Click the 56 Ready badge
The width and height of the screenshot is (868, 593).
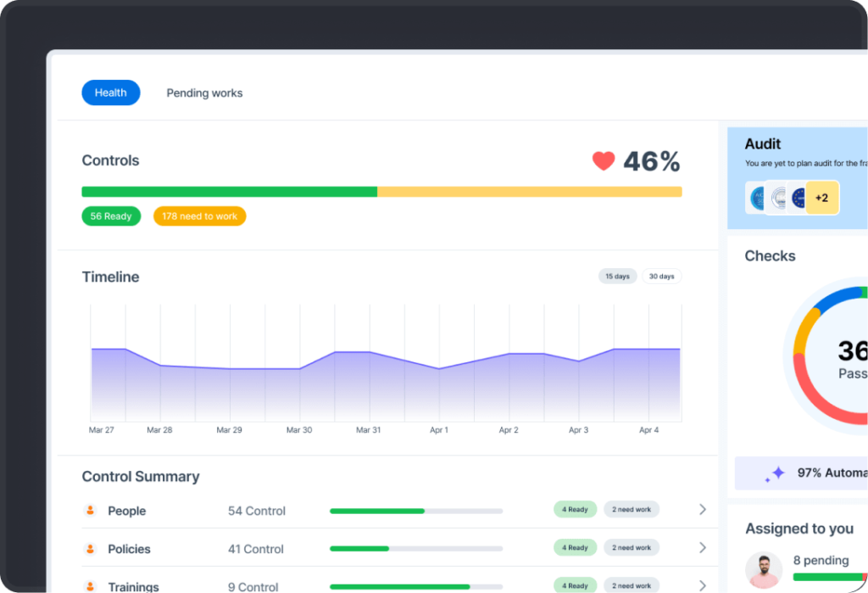pos(111,216)
